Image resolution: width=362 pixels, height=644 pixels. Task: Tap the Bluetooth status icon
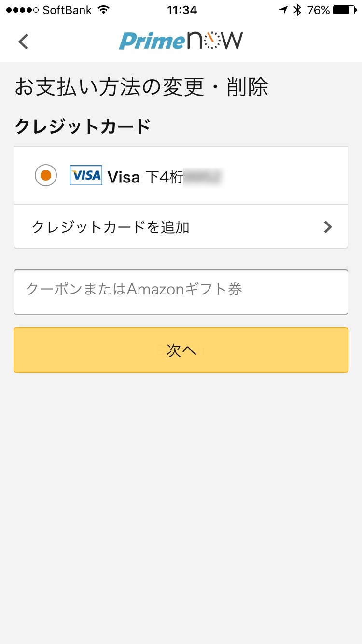pyautogui.click(x=298, y=10)
